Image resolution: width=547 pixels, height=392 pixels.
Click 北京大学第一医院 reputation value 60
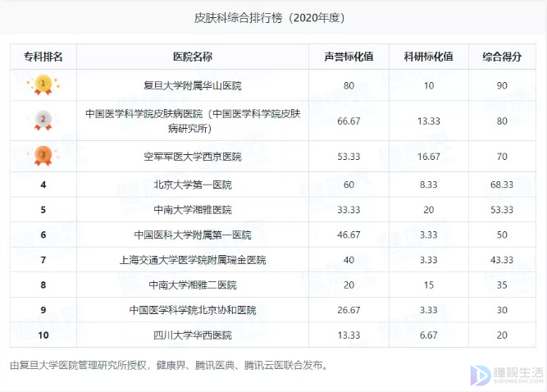(x=349, y=185)
